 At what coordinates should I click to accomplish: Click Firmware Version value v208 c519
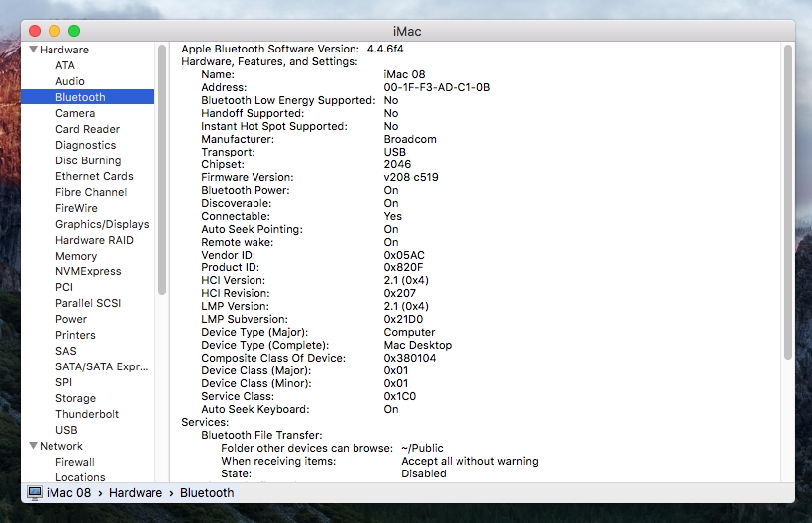(411, 177)
